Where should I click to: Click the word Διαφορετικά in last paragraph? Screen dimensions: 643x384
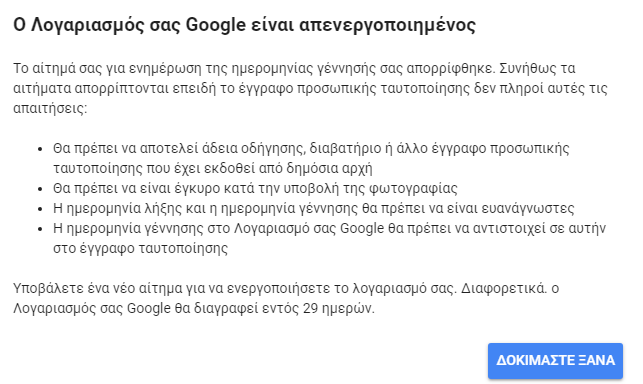pos(504,288)
